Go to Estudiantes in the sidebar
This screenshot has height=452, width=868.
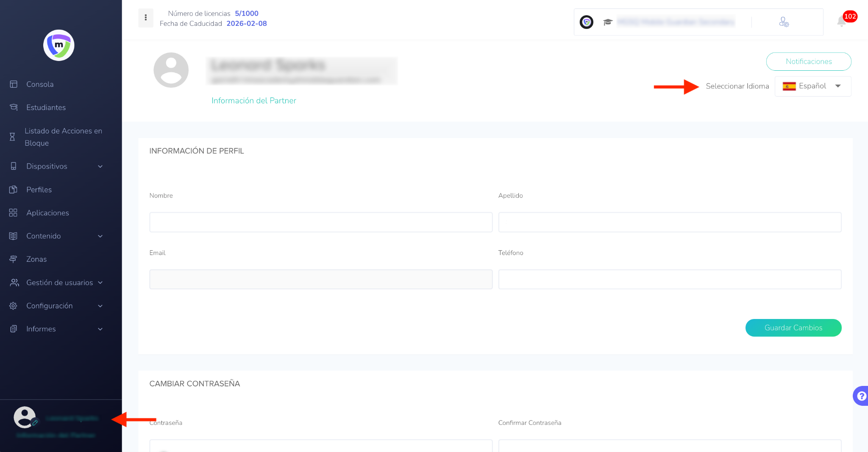46,108
